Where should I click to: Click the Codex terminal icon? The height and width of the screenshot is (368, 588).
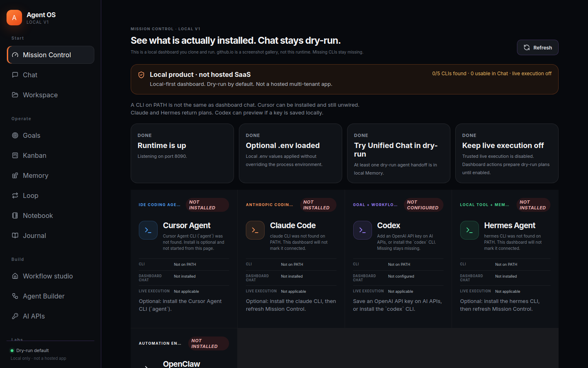[363, 230]
